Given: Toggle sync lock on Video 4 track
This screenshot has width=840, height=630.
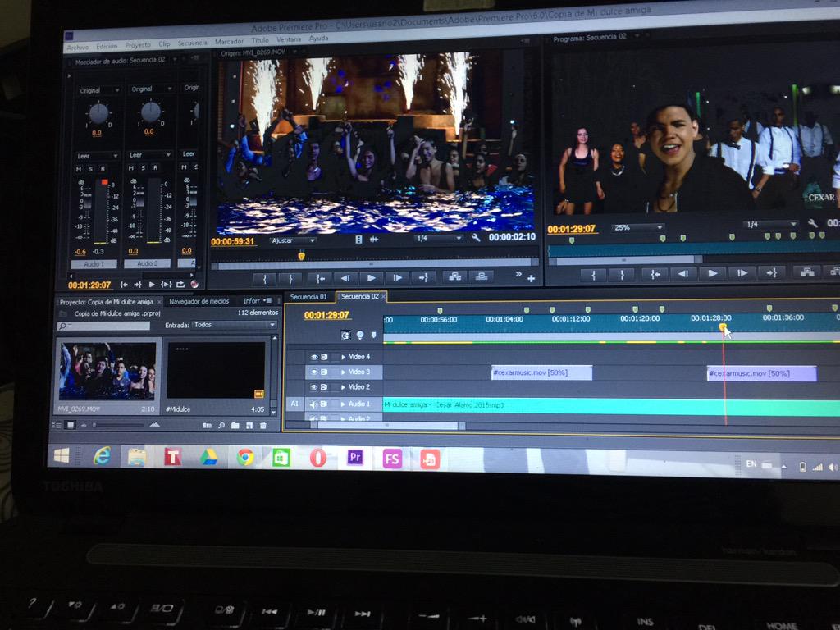Looking at the screenshot, I should (x=325, y=357).
